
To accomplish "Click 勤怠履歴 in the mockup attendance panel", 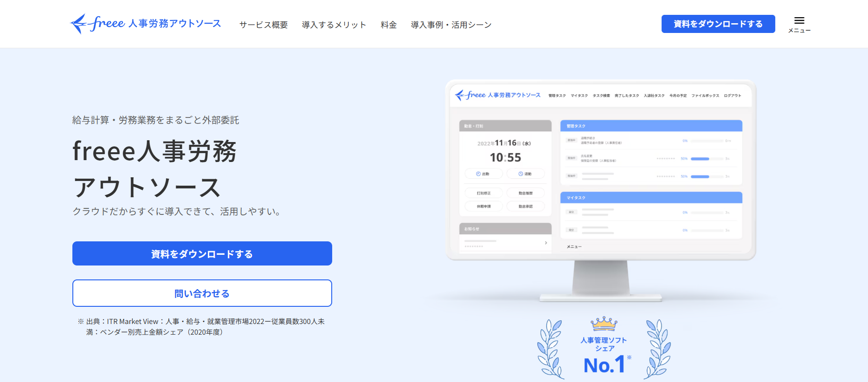I will point(525,193).
